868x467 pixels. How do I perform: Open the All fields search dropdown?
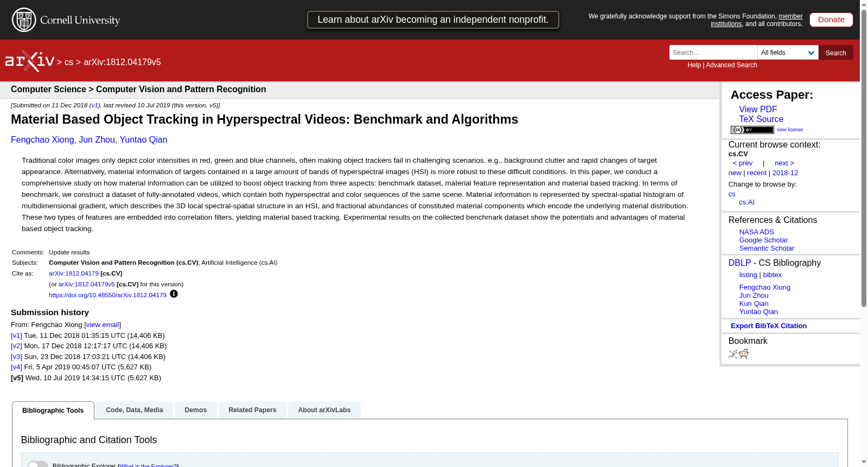pyautogui.click(x=788, y=53)
